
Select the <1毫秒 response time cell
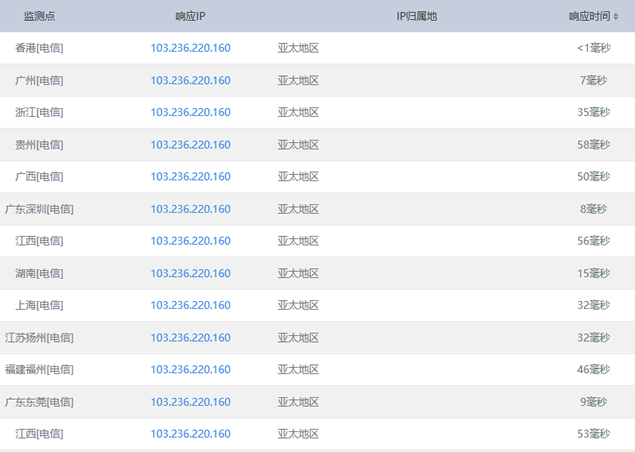pos(593,48)
